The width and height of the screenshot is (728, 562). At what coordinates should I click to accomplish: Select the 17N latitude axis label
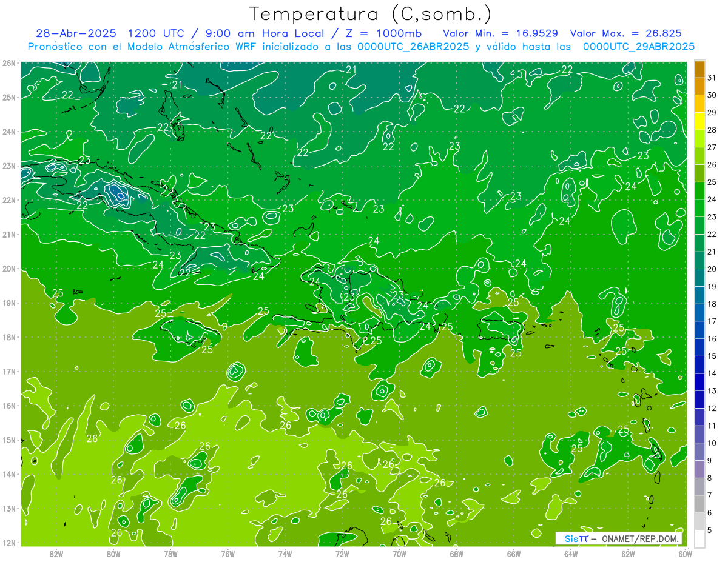pyautogui.click(x=9, y=371)
